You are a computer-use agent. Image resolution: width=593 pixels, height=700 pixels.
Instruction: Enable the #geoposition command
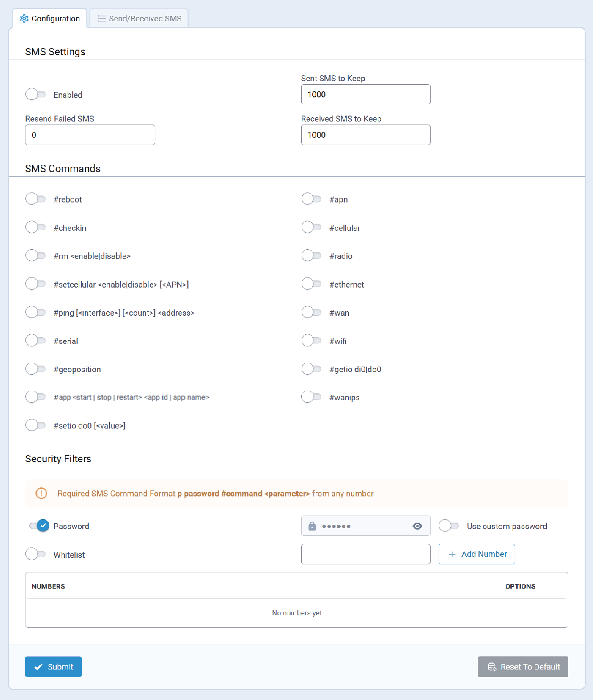35,369
